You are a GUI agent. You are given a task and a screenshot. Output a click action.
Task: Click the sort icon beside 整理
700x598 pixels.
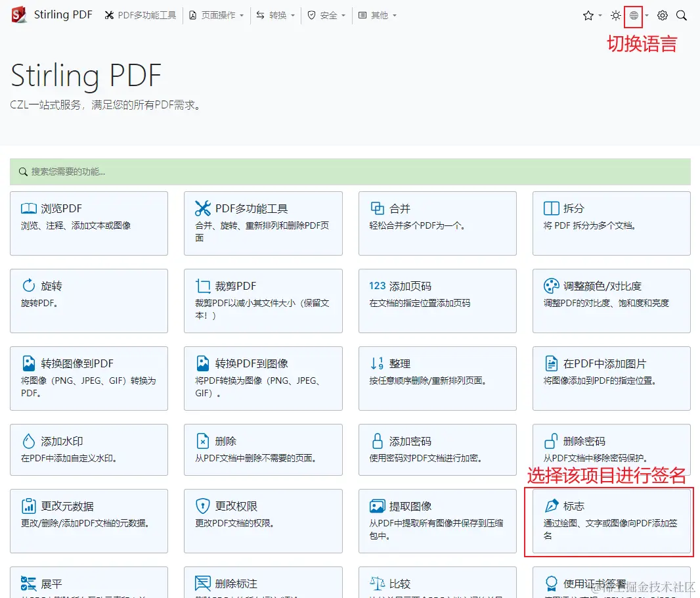click(377, 363)
